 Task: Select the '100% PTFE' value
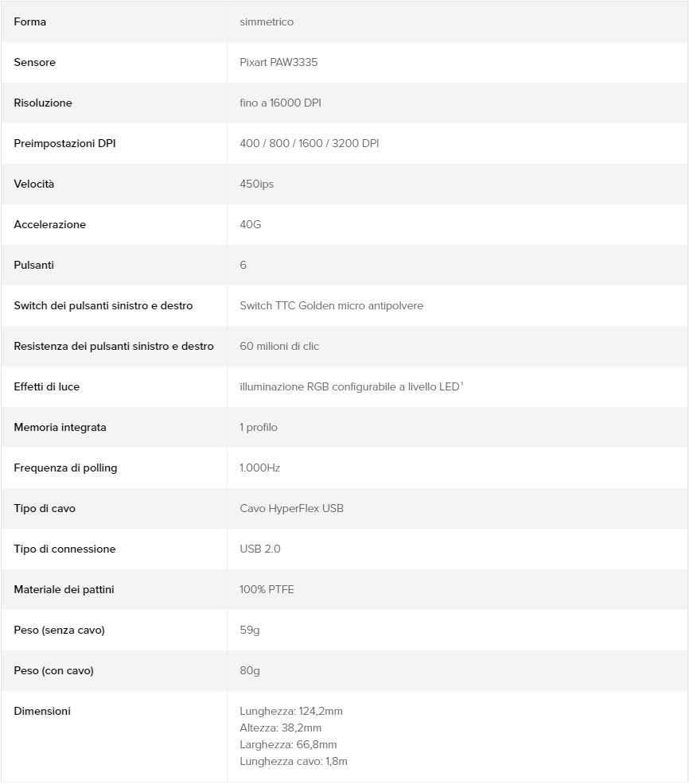pos(267,589)
